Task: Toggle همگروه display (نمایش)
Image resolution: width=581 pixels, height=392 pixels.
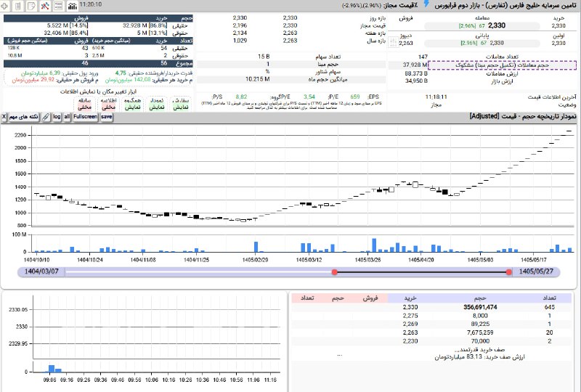Action: point(132,104)
